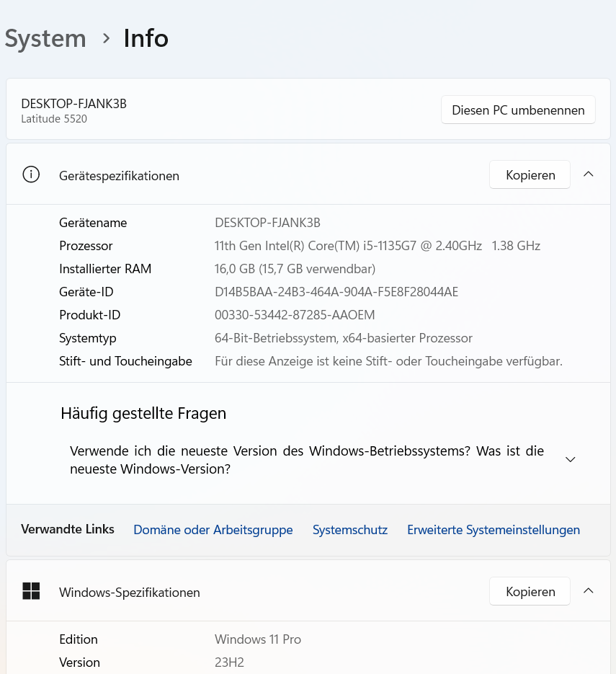Go back to System in breadcrumb
The width and height of the screenshot is (616, 674).
tap(45, 38)
